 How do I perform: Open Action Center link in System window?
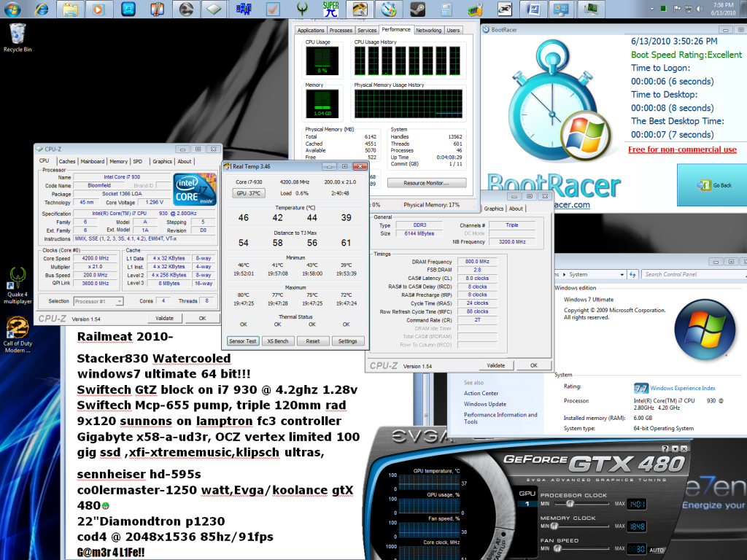coord(481,393)
